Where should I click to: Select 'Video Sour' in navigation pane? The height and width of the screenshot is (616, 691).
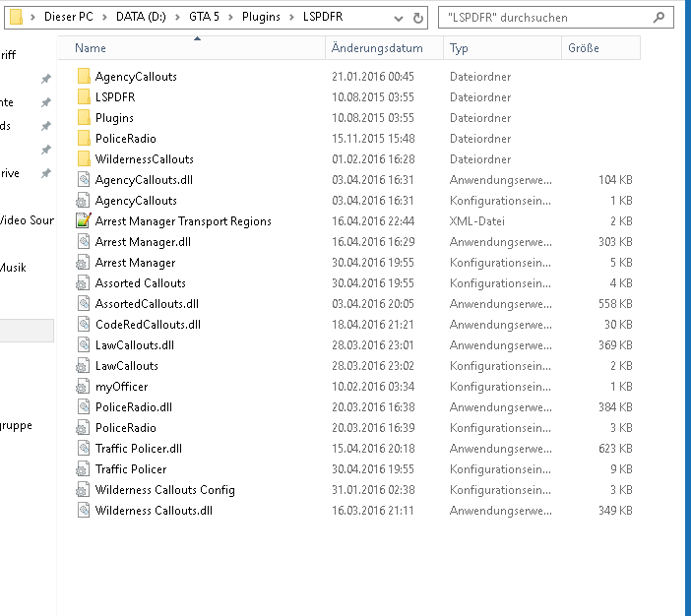pyautogui.click(x=27, y=219)
